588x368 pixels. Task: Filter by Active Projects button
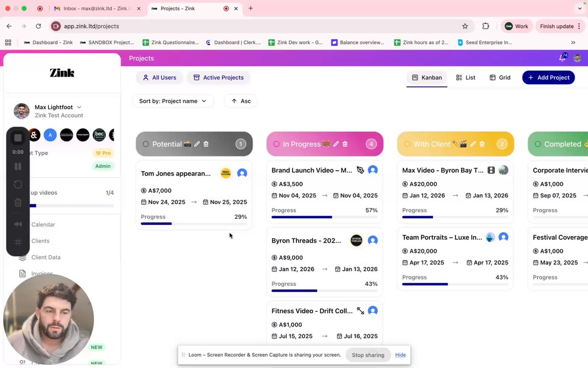218,78
